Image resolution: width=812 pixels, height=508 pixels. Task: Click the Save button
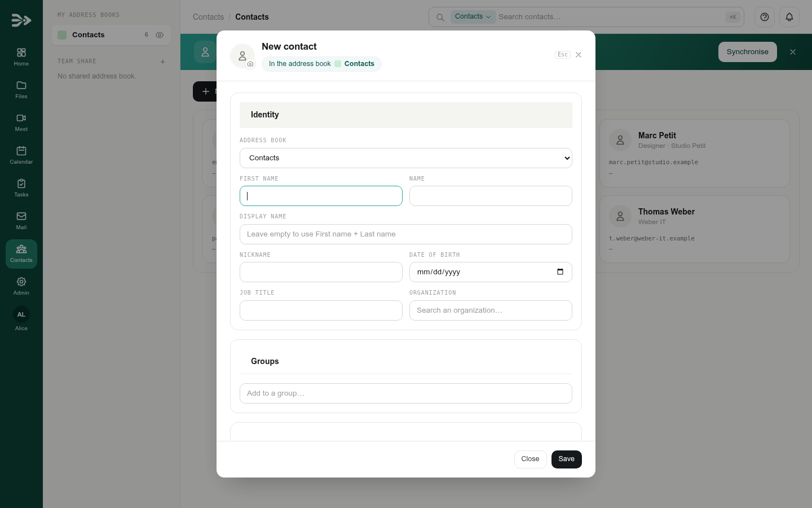pyautogui.click(x=567, y=459)
